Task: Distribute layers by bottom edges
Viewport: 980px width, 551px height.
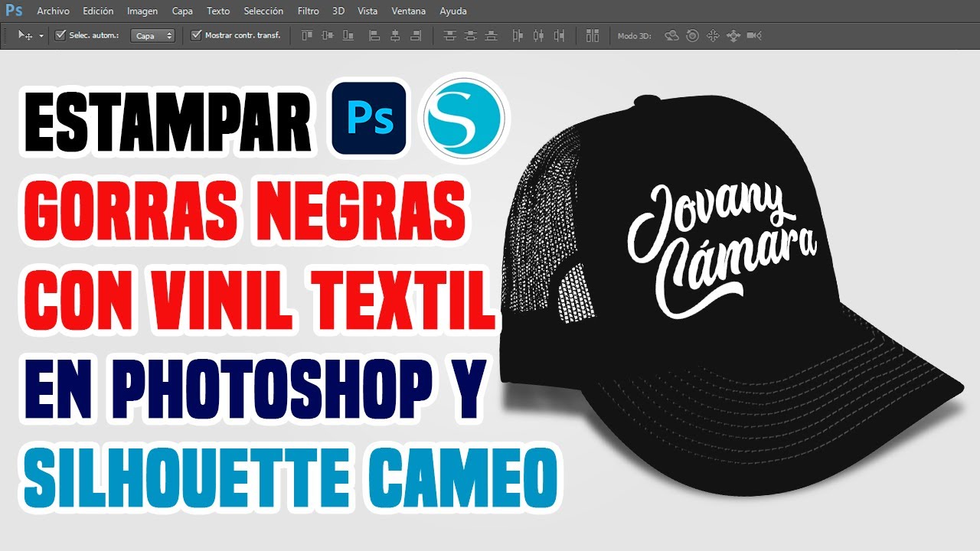Action: 491,35
